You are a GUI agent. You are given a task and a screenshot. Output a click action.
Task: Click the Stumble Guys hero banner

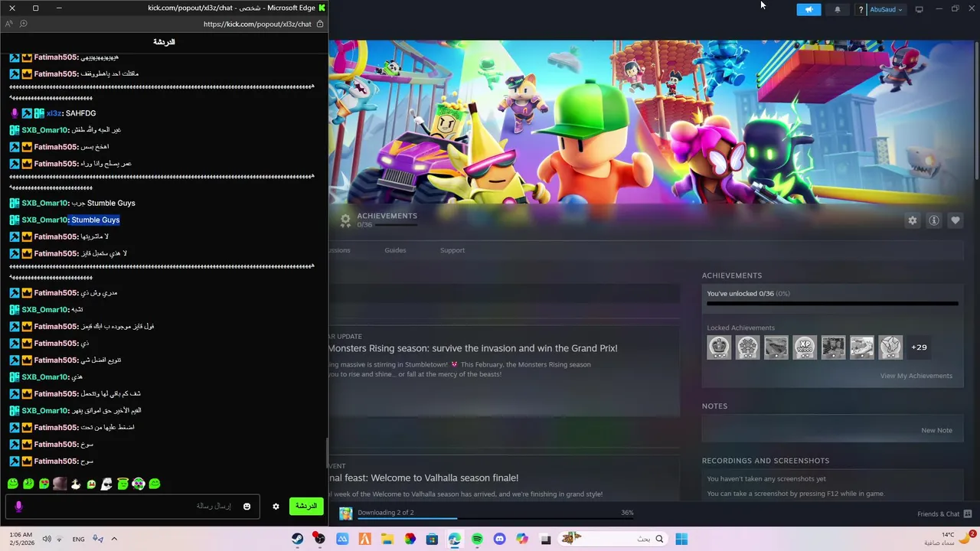coord(651,121)
